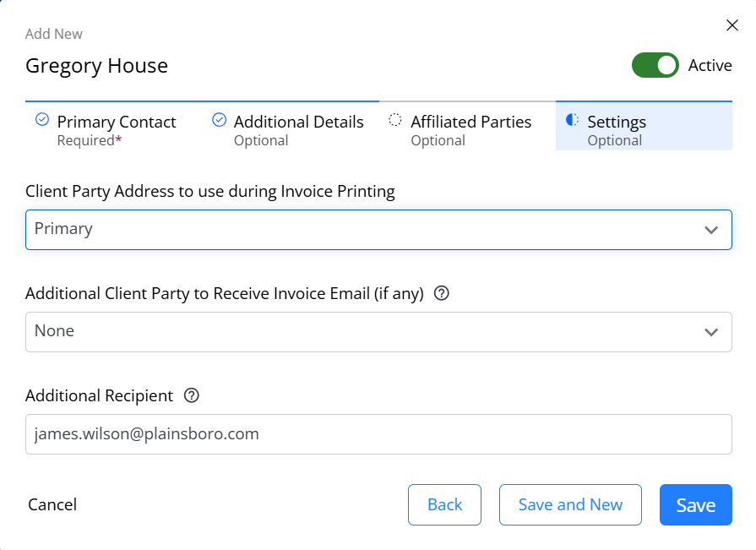Click the Affiliated Parties dotted circle icon
The height and width of the screenshot is (550, 756).
tap(394, 119)
